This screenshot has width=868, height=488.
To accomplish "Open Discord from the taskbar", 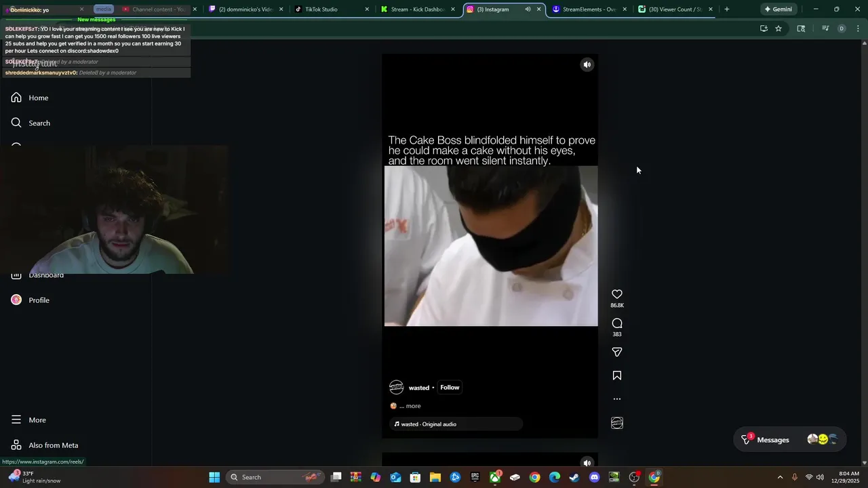I will (594, 477).
